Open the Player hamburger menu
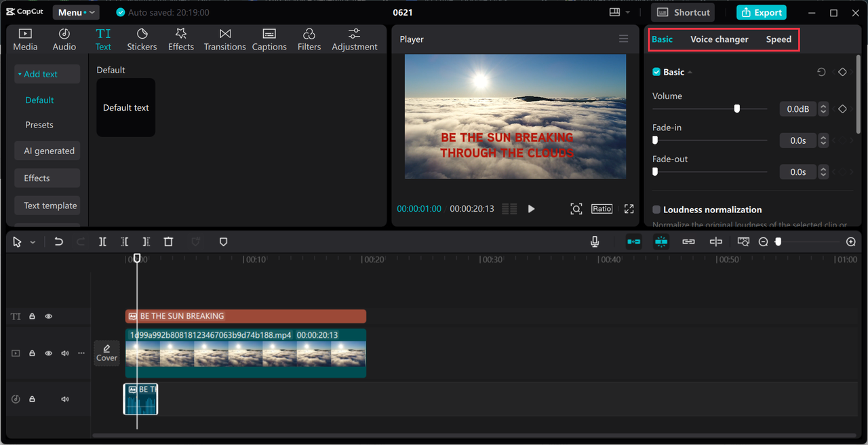Viewport: 868px width, 445px height. (x=623, y=39)
